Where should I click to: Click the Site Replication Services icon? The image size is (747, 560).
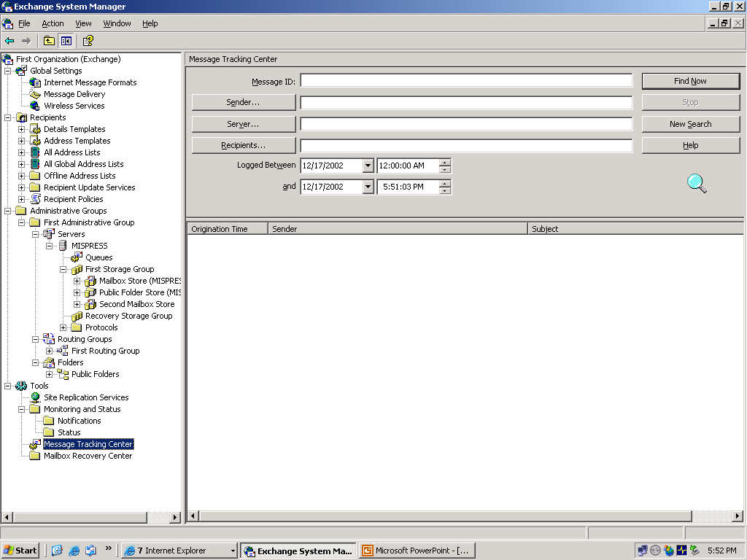point(35,397)
